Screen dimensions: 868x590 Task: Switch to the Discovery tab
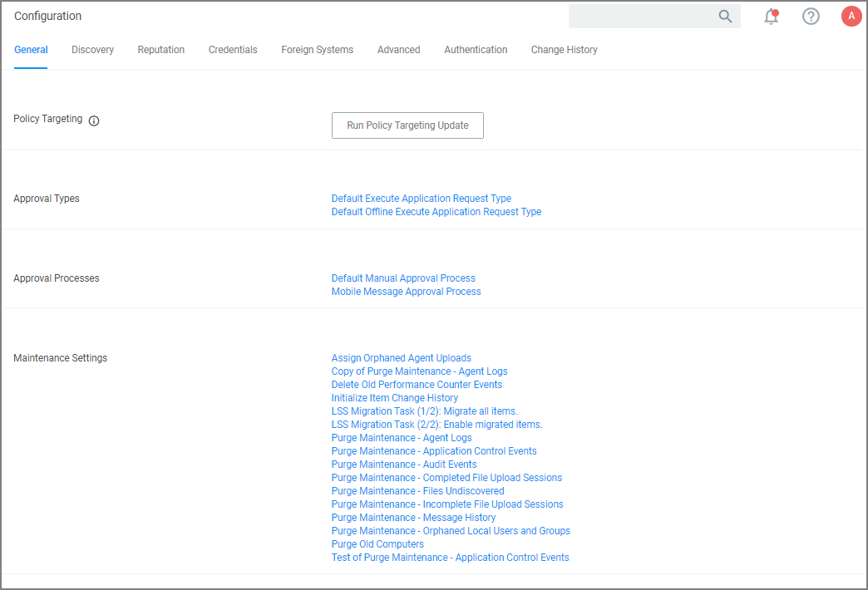[92, 50]
